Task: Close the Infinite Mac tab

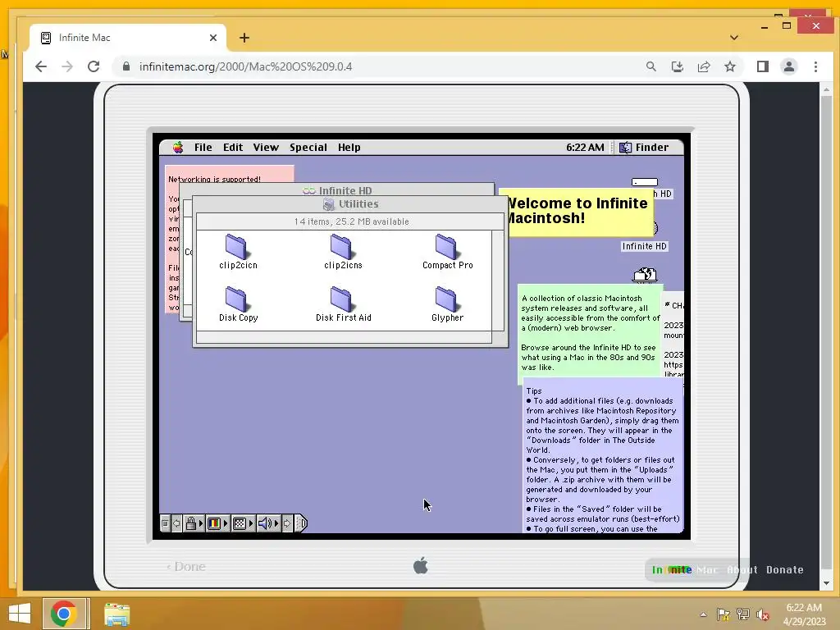Action: coord(213,38)
